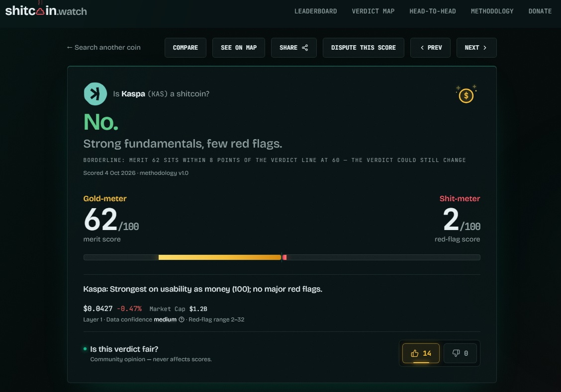Click the Shit-meter label
Viewport: 561px width, 392px height.
pyautogui.click(x=460, y=199)
